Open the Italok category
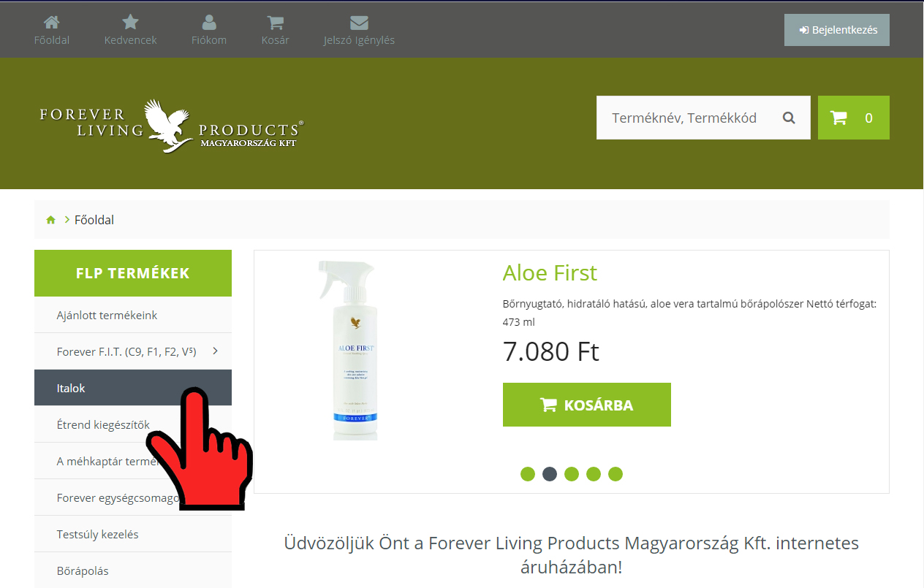 (133, 388)
